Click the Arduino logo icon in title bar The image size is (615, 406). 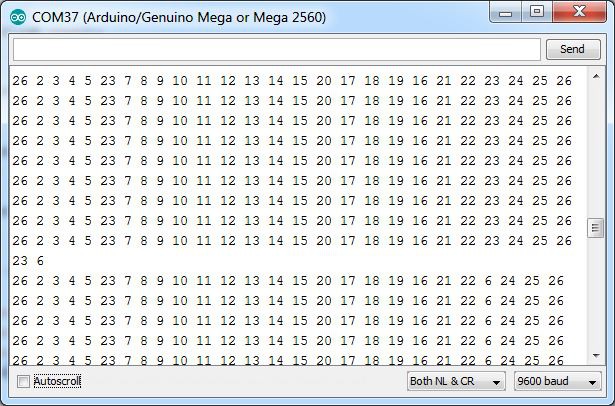[x=18, y=18]
